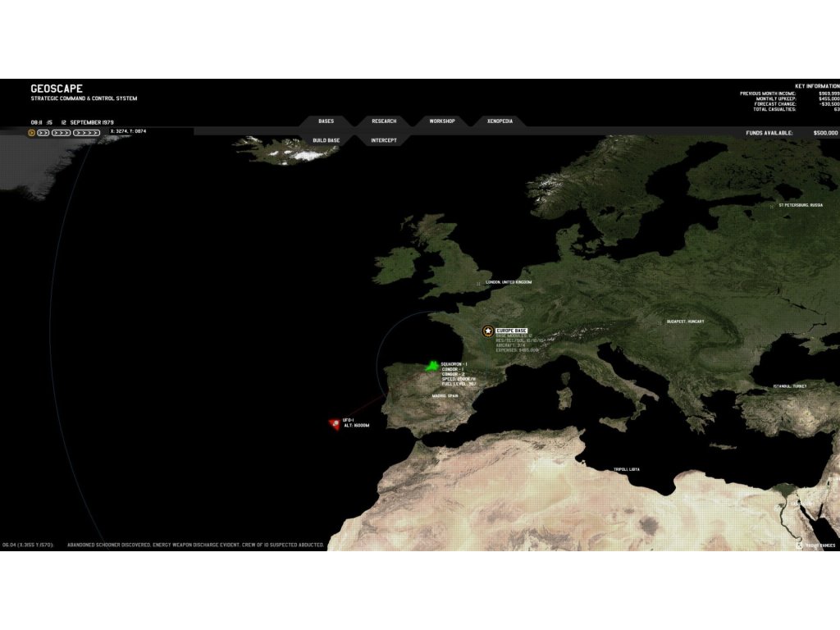Click the UFO-1 label text
840x630 pixels.
[x=348, y=420]
